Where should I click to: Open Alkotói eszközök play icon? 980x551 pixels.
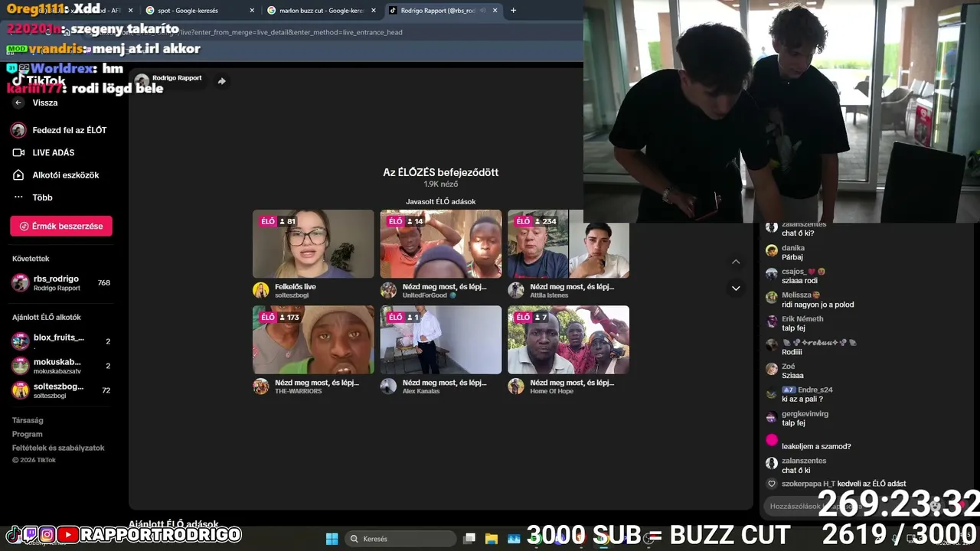(18, 175)
